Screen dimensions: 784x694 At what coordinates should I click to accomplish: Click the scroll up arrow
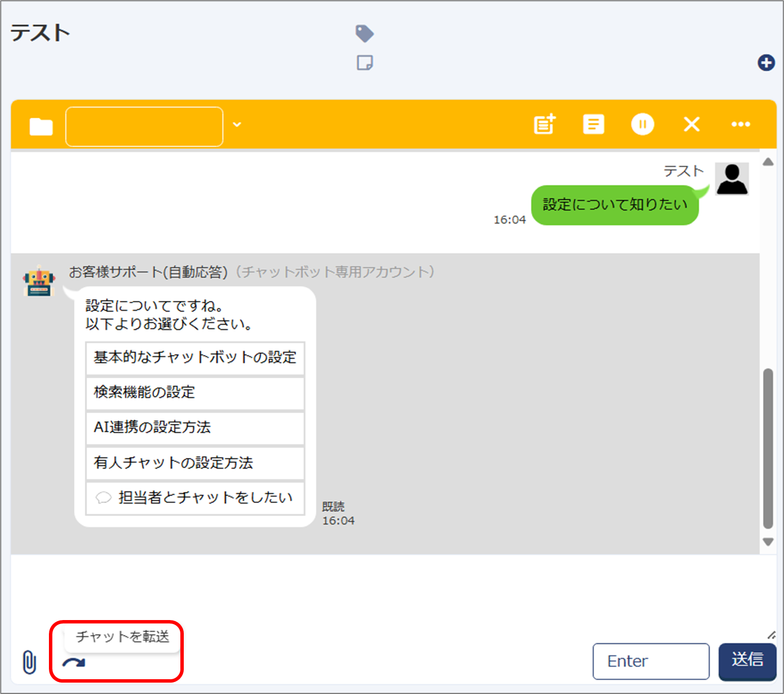pyautogui.click(x=768, y=162)
